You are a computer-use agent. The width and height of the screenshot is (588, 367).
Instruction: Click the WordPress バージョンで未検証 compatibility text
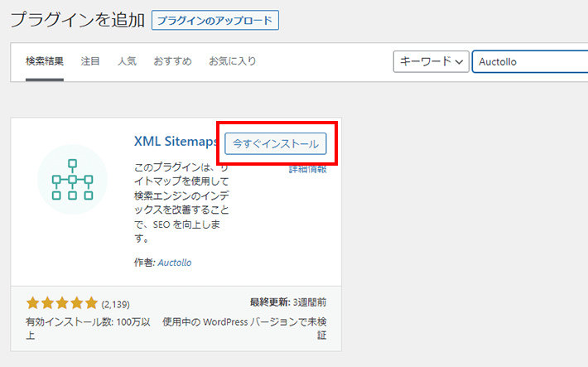click(244, 328)
